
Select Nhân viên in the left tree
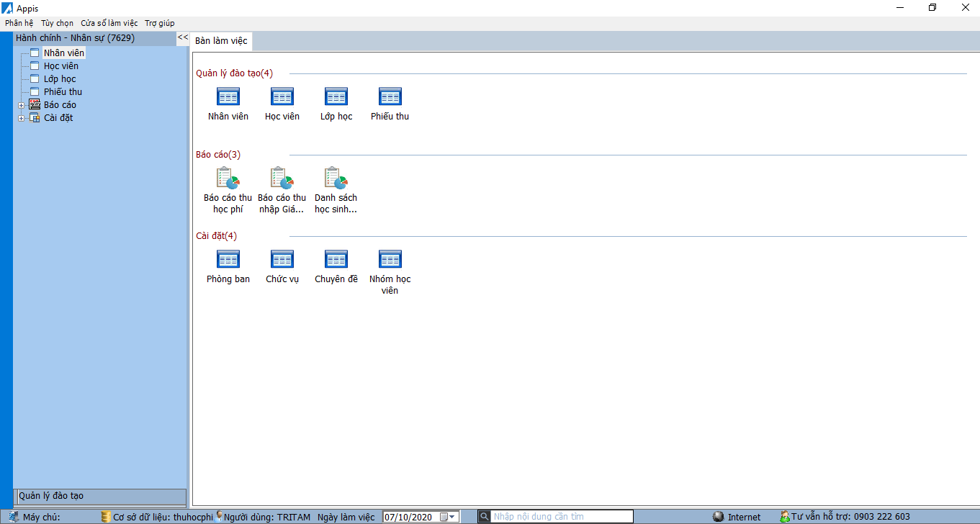[x=64, y=53]
